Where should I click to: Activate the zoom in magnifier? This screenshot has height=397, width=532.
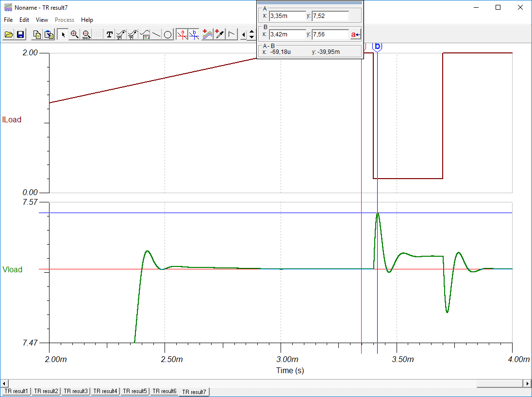click(75, 34)
